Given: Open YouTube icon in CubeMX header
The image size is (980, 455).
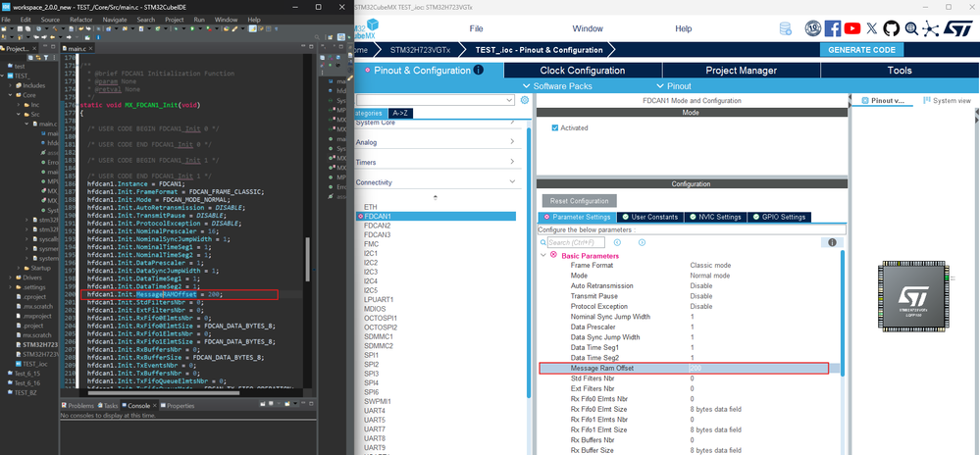Looking at the screenshot, I should (x=852, y=28).
